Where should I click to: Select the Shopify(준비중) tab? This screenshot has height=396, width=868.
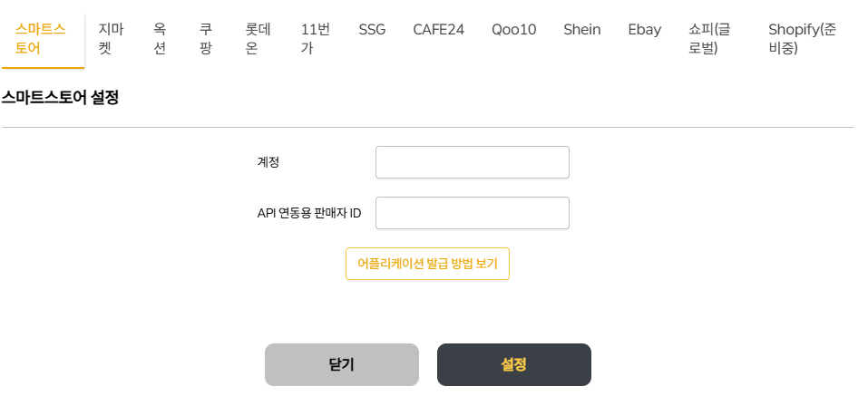coord(802,39)
